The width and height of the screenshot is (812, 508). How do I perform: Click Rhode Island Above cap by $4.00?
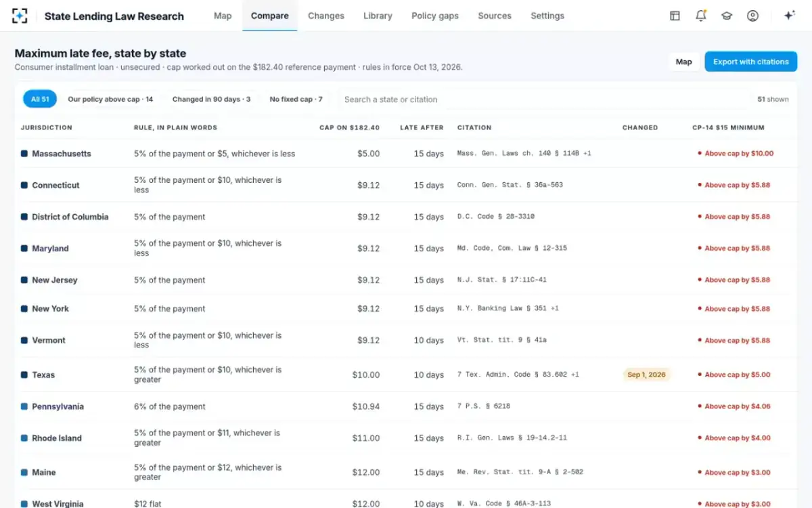coord(734,438)
